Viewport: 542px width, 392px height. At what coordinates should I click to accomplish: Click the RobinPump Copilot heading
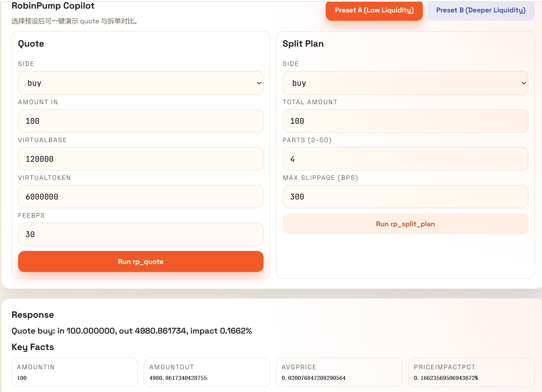tap(53, 6)
